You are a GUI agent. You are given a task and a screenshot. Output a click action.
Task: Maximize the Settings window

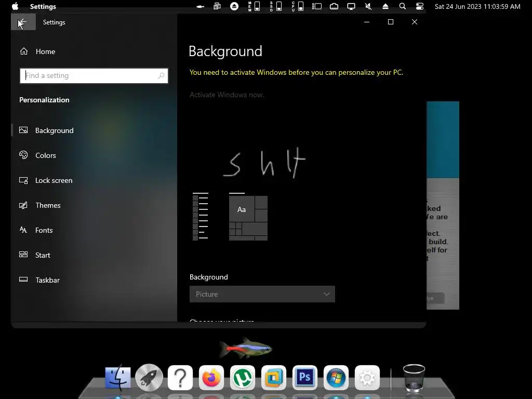391,22
